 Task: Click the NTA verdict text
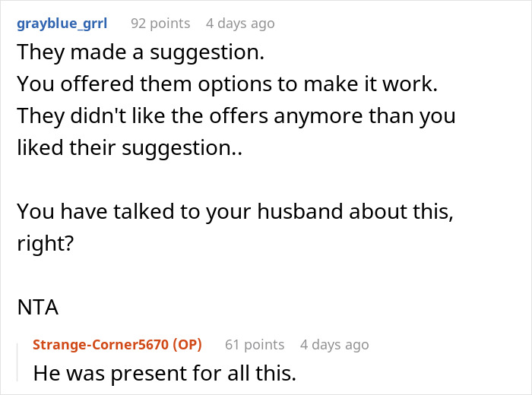pos(37,308)
